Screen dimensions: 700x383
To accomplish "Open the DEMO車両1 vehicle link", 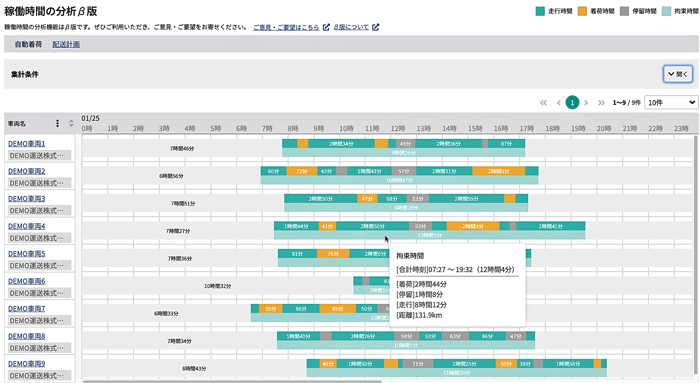I will pyautogui.click(x=27, y=144).
